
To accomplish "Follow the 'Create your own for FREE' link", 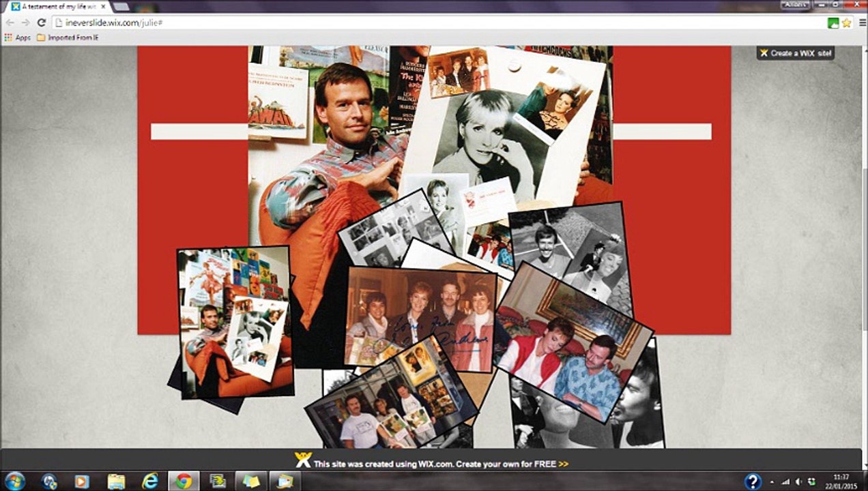I will pyautogui.click(x=512, y=464).
